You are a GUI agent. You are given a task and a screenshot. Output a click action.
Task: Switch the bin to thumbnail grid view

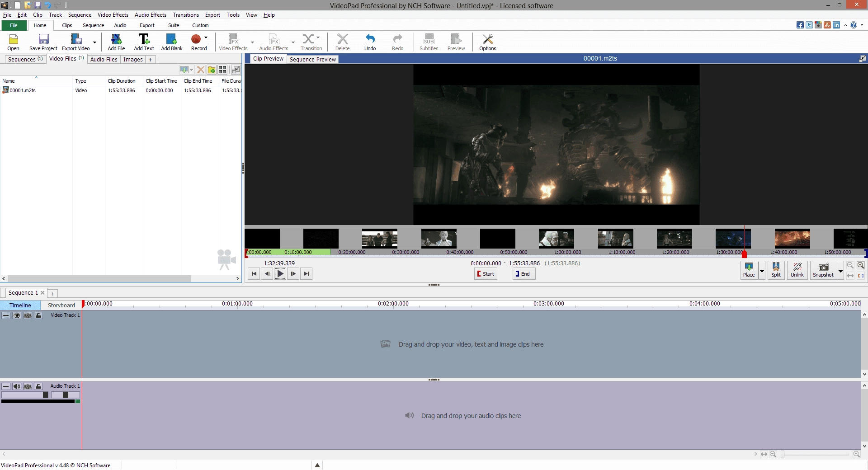(222, 70)
